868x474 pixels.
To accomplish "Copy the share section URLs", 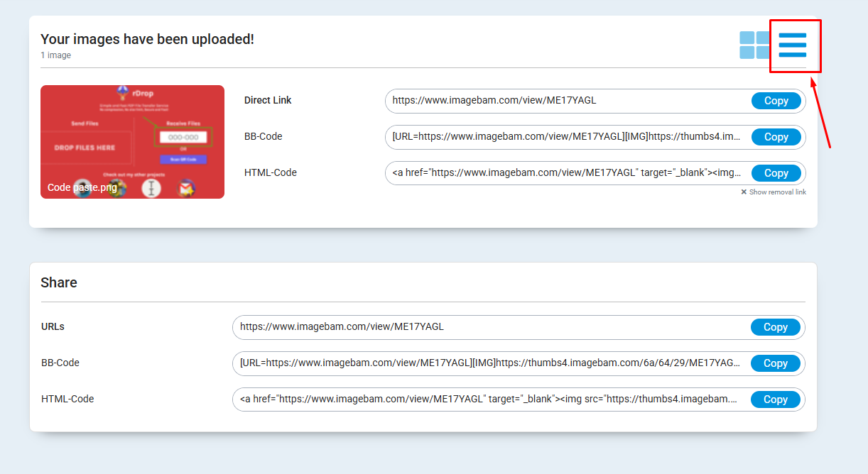I will click(x=776, y=327).
